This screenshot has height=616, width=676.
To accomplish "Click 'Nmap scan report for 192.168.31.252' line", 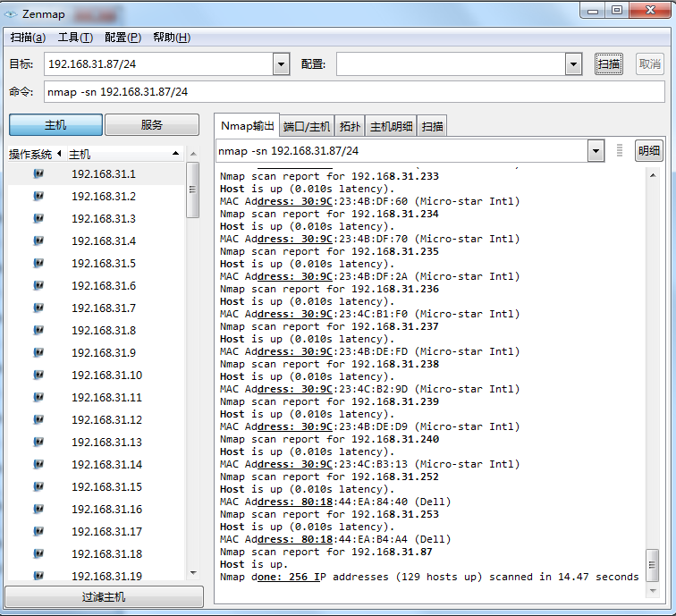I will pos(329,477).
